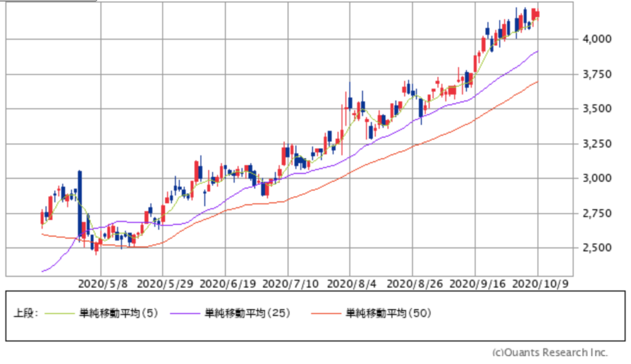Click the 2020/5/29 date label
This screenshot has height=364, width=631.
pyautogui.click(x=165, y=284)
